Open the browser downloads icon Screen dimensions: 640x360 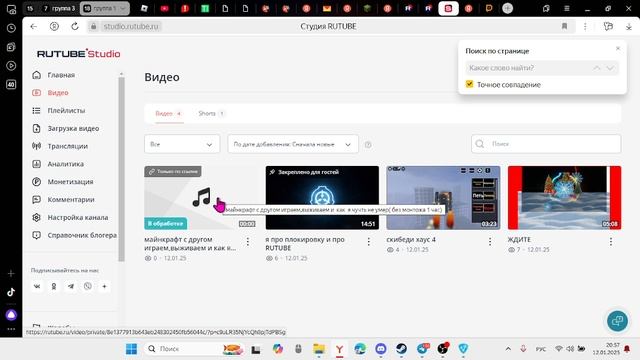coord(629,27)
